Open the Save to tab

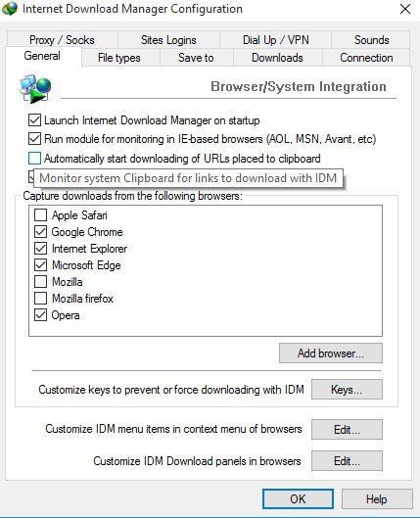tap(196, 58)
